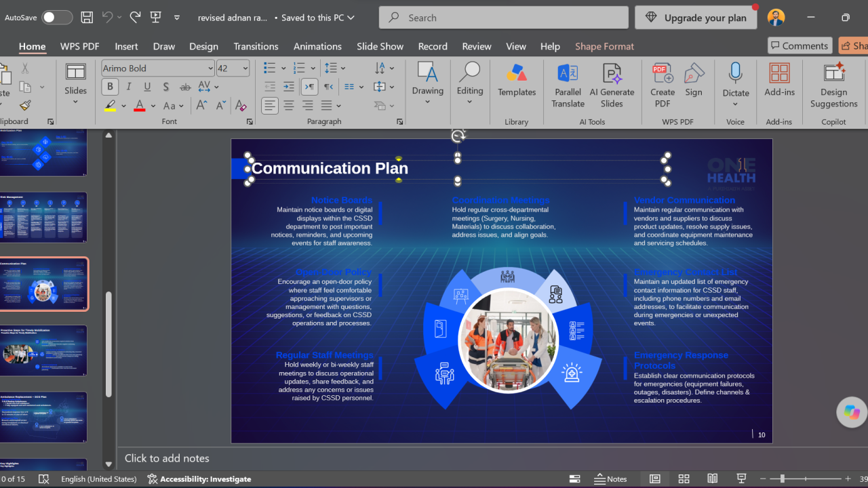The image size is (868, 488).
Task: Open Design Suggestions Copilot
Action: point(833,85)
